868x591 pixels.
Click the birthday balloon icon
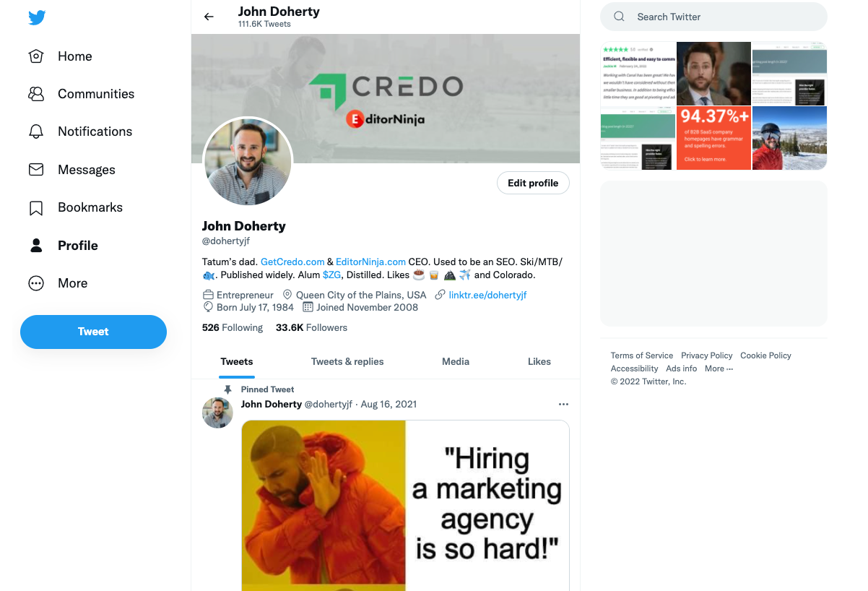point(208,307)
